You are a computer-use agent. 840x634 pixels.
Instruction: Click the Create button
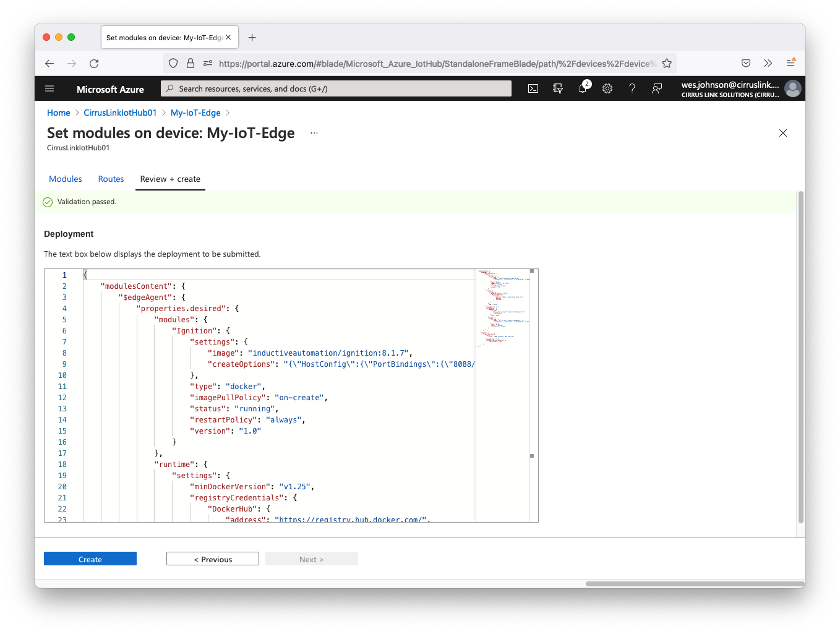click(90, 559)
